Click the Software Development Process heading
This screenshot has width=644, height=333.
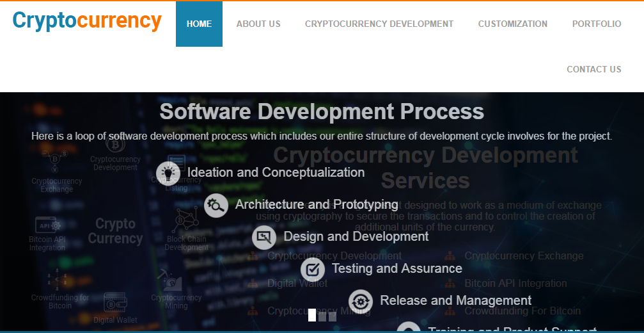(322, 111)
